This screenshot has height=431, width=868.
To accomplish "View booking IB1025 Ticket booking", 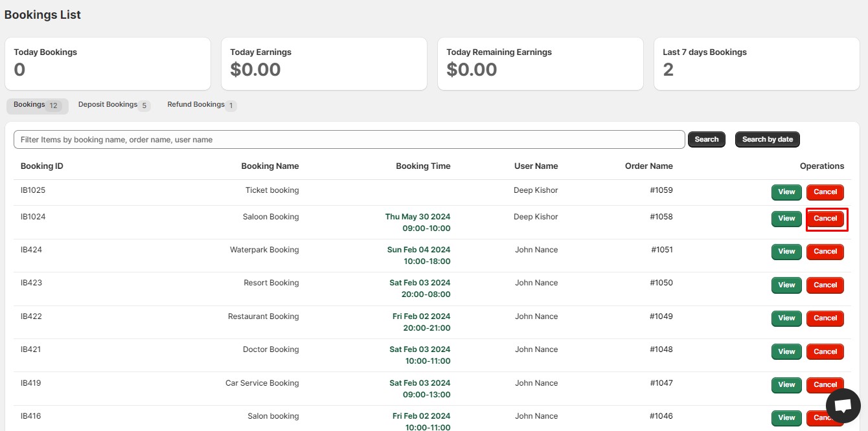I will point(786,192).
